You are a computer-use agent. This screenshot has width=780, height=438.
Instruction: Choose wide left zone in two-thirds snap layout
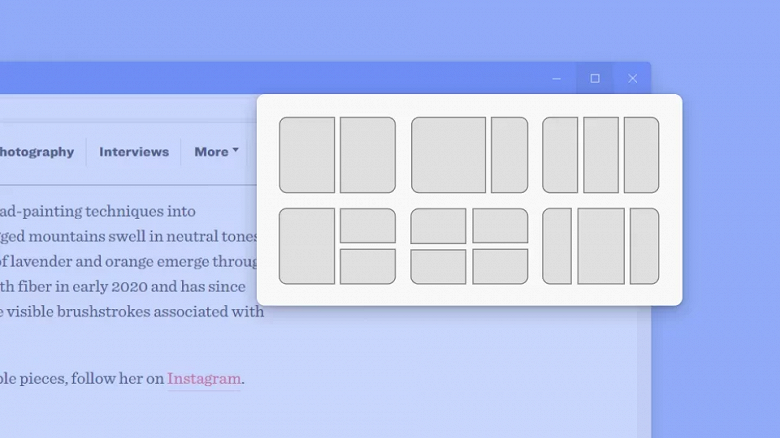(x=448, y=155)
